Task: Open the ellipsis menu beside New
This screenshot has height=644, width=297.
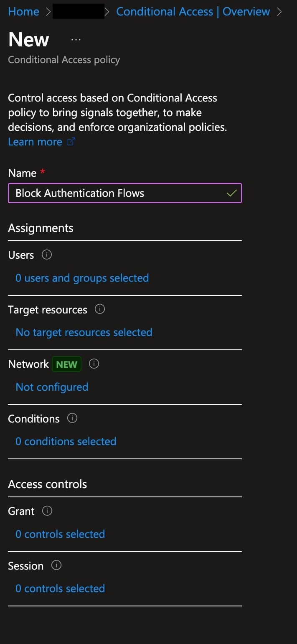Action: coord(76,39)
